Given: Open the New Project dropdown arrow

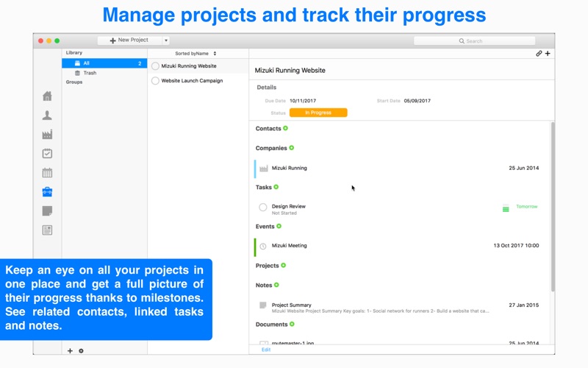Looking at the screenshot, I should coord(166,40).
